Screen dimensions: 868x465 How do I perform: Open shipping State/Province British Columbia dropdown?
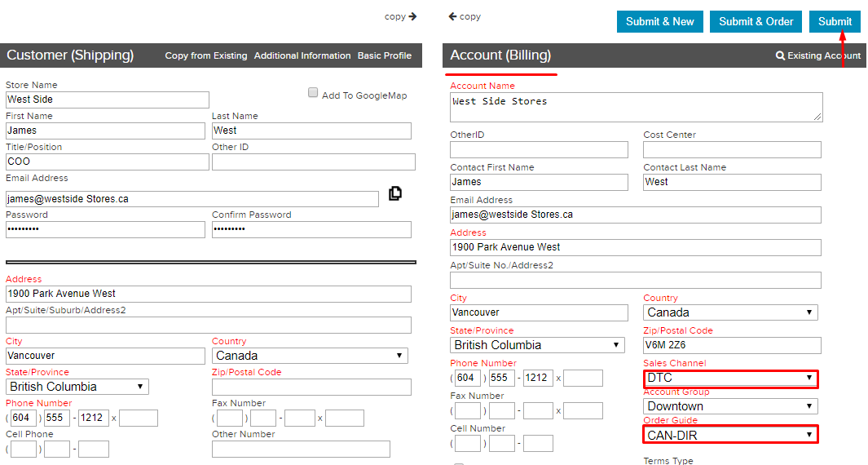pos(77,387)
